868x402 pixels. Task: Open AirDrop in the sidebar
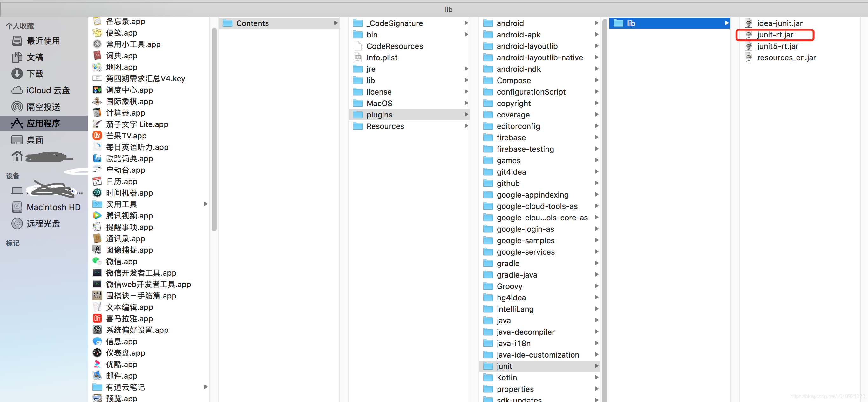(43, 107)
